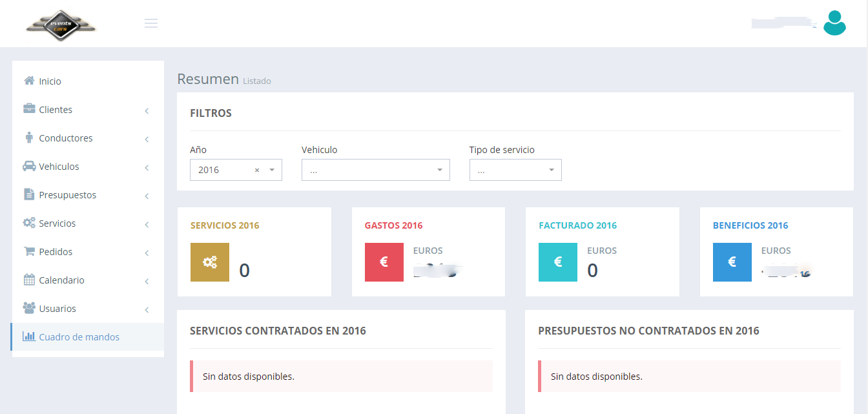Clear the 2016 year filter selection
The width and height of the screenshot is (868, 414).
256,171
